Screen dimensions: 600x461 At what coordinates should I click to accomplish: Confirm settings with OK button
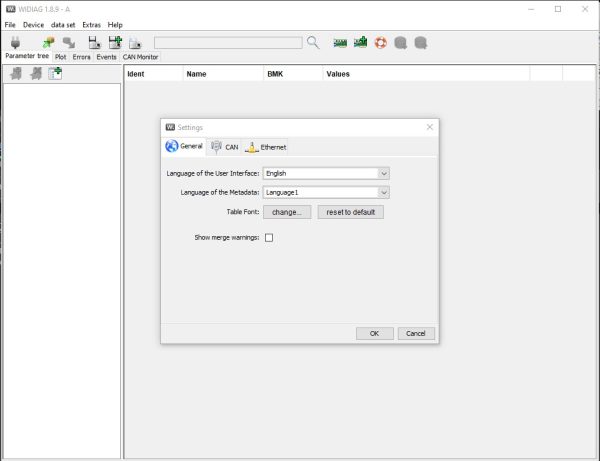tap(374, 334)
